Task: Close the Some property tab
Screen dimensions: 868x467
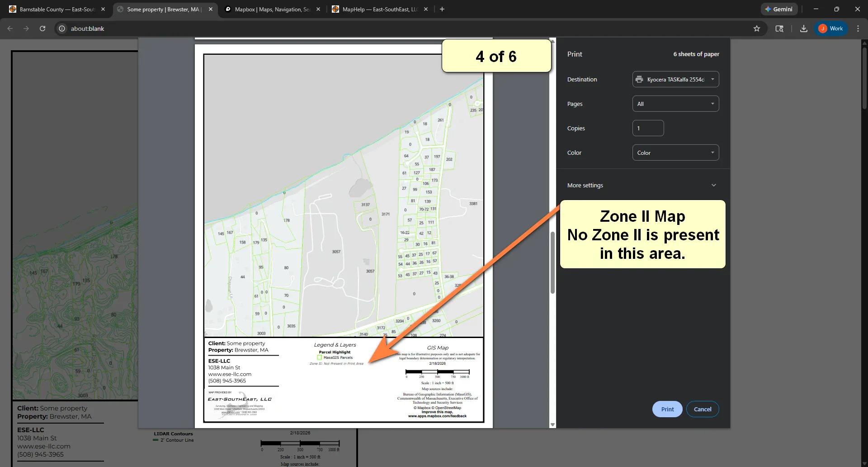Action: [210, 9]
